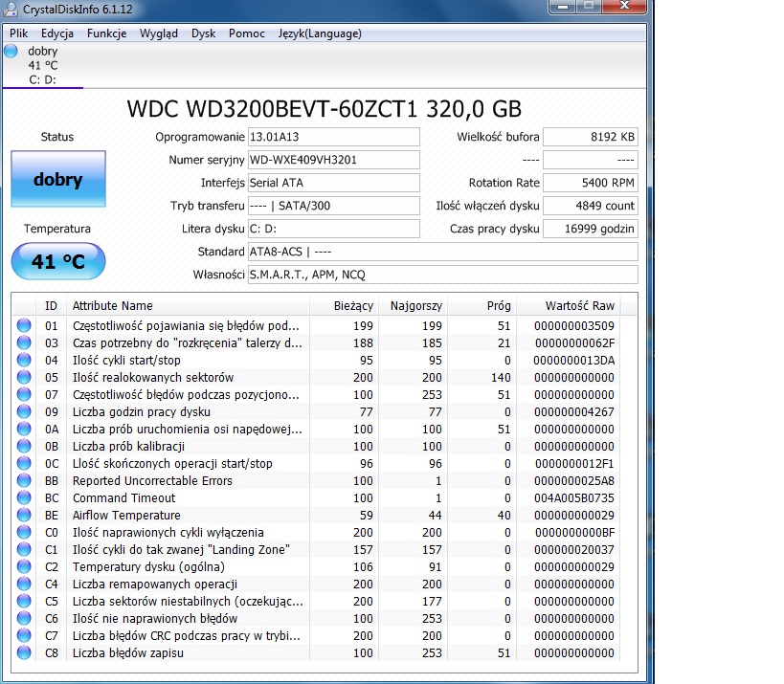784x684 pixels.
Task: Click the Attribute Name column header
Action: 188,306
